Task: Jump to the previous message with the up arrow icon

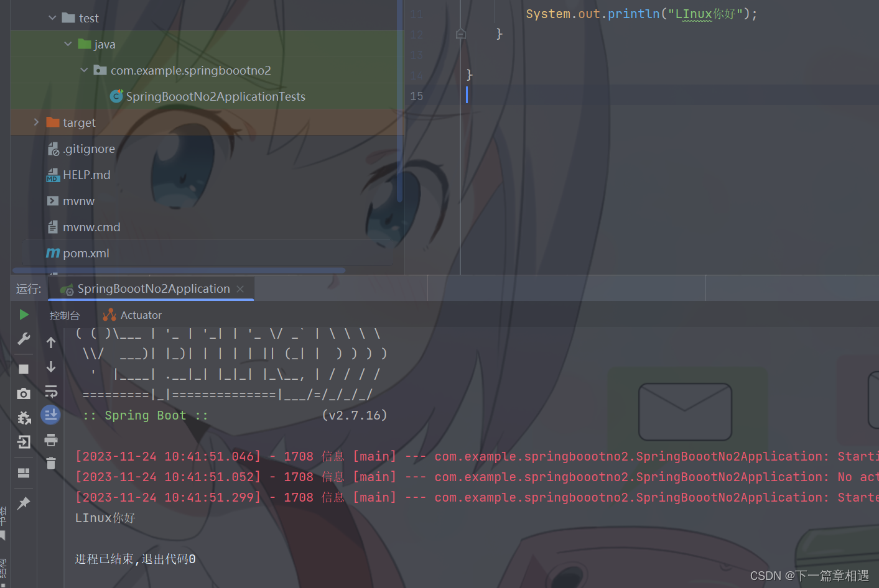Action: [x=50, y=341]
